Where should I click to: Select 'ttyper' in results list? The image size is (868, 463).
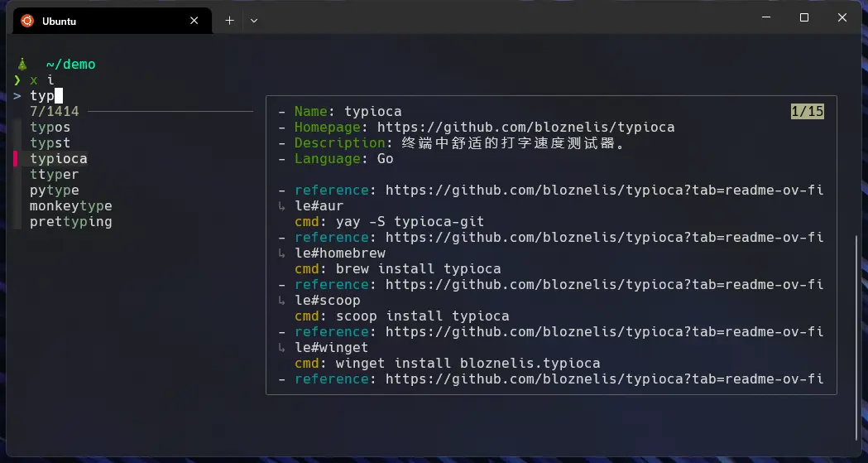click(x=55, y=175)
